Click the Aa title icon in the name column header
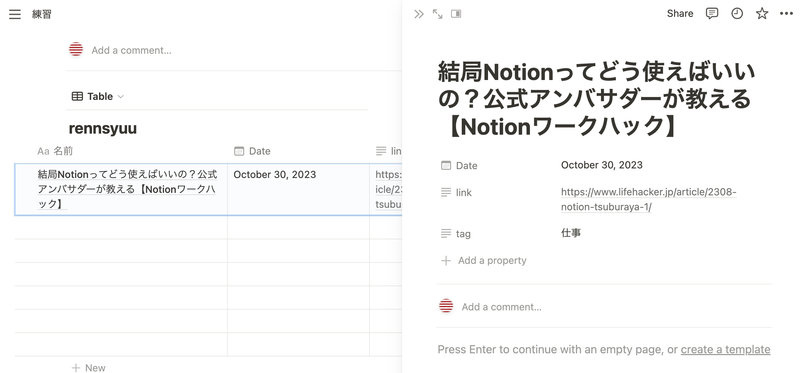The height and width of the screenshot is (373, 800). 43,151
